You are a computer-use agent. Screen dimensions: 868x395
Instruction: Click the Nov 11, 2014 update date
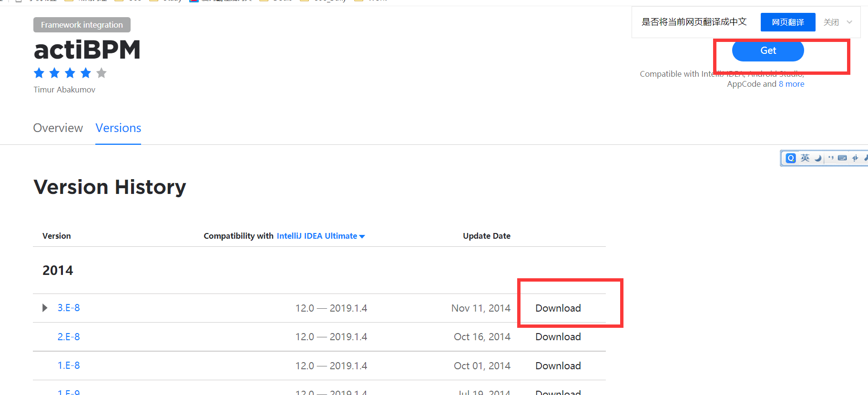[481, 308]
